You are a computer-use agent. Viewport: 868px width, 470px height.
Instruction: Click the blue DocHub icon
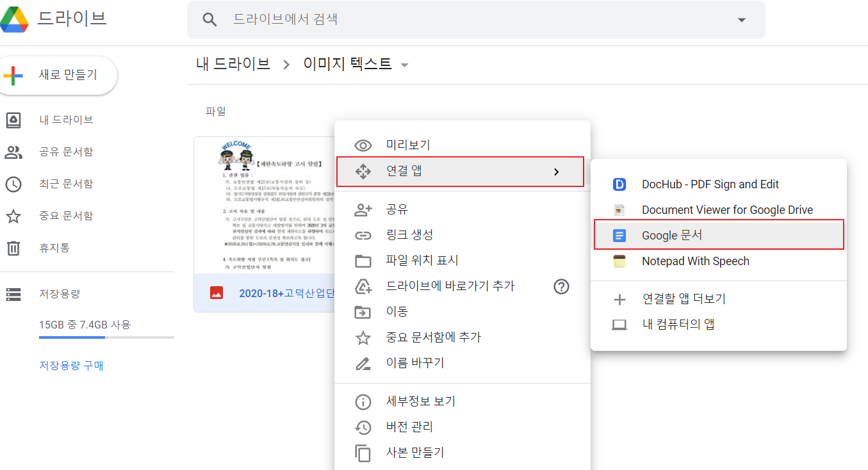coord(619,184)
